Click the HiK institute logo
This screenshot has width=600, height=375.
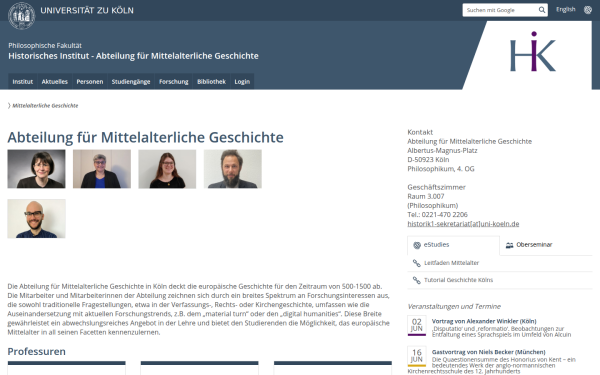click(x=533, y=52)
